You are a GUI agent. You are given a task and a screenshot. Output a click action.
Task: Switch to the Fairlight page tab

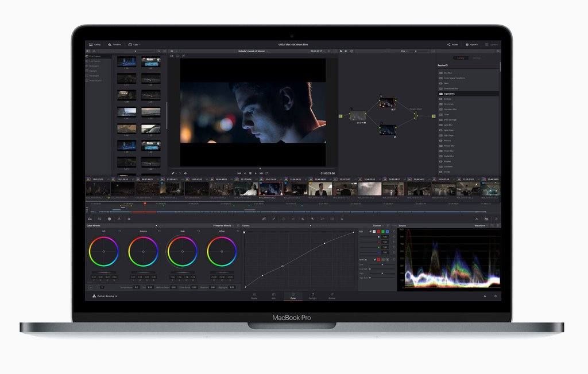tap(312, 296)
